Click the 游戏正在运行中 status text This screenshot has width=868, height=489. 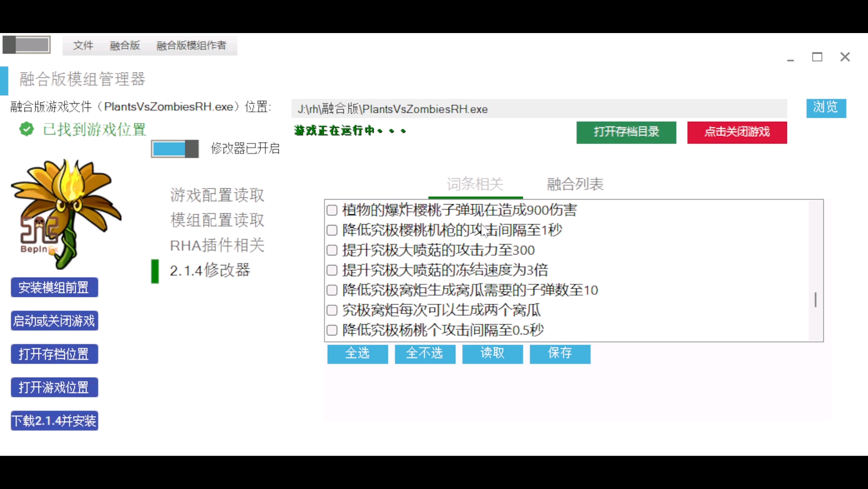pos(350,131)
